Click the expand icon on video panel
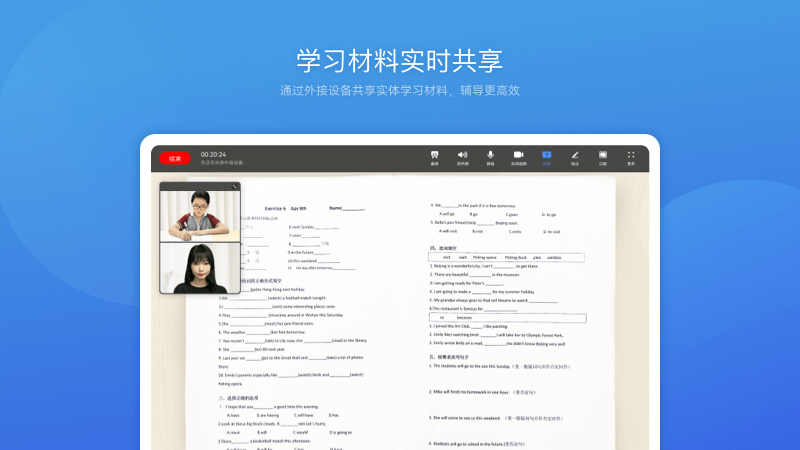Viewport: 800px width, 450px height. coord(234,187)
